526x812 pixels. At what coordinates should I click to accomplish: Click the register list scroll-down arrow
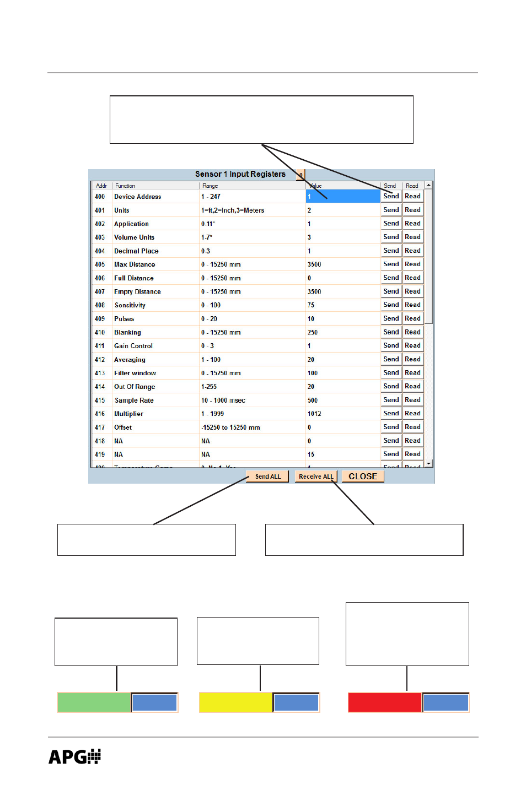[428, 463]
